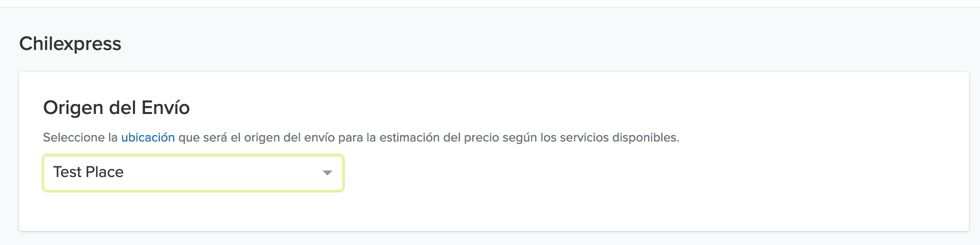Focus the highlighted origin select field

(x=193, y=172)
